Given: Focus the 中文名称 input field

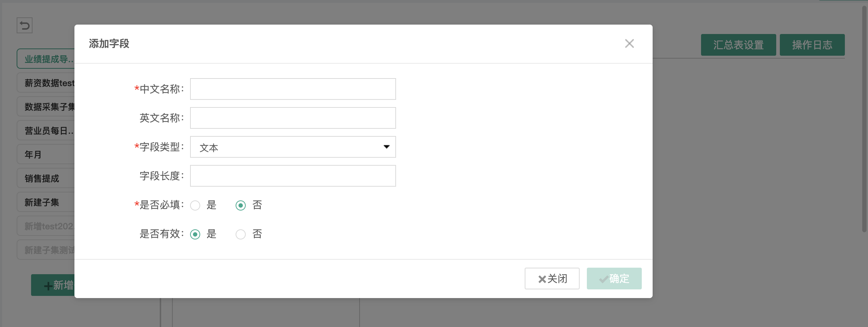Looking at the screenshot, I should click(x=293, y=89).
